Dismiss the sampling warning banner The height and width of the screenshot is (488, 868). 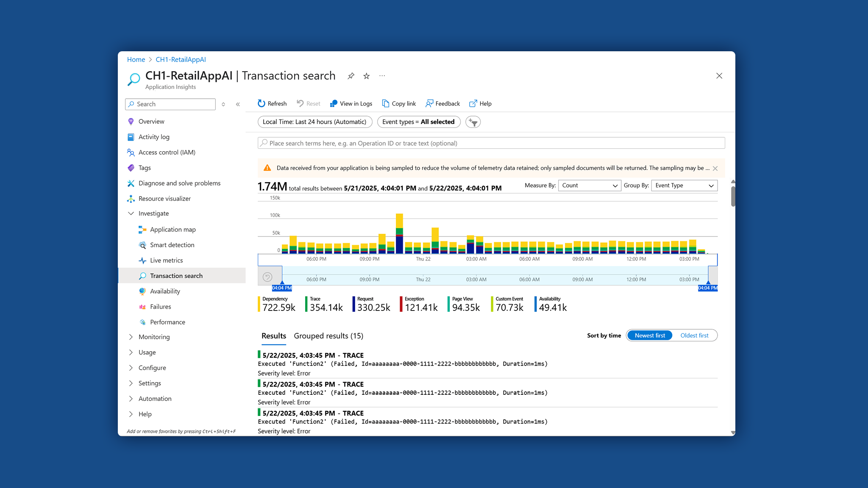[x=715, y=168]
